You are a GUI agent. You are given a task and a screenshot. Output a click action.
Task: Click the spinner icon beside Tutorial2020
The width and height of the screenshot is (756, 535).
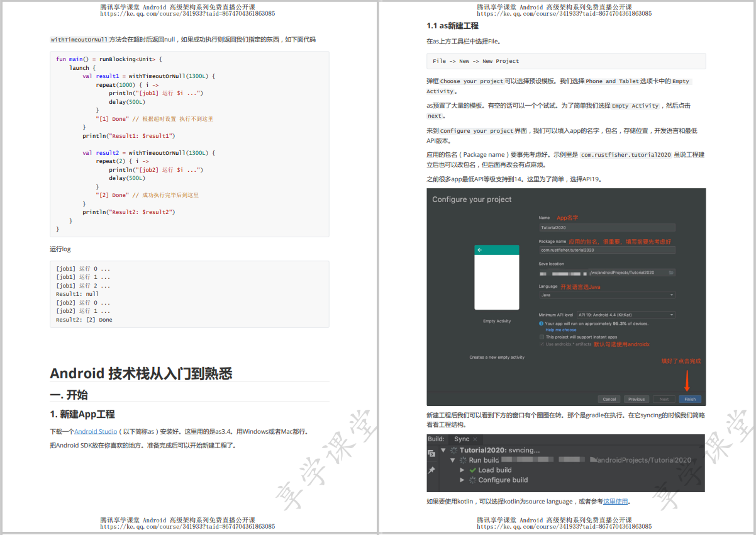[453, 450]
